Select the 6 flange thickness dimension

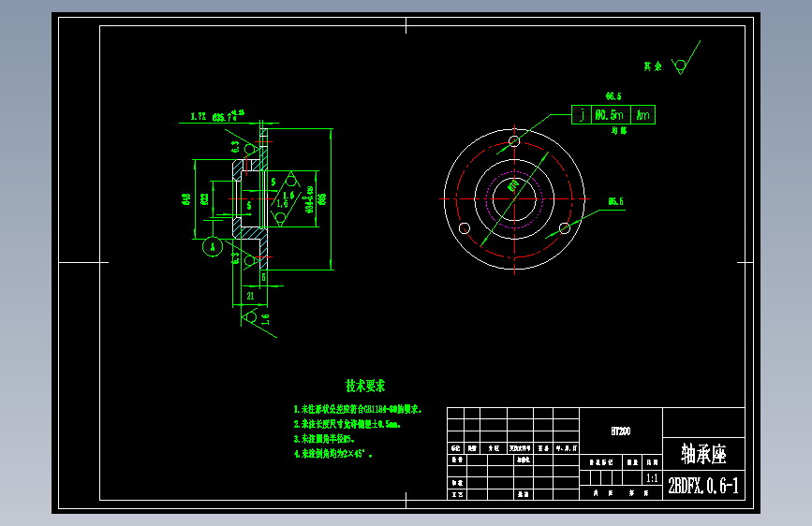pyautogui.click(x=263, y=277)
